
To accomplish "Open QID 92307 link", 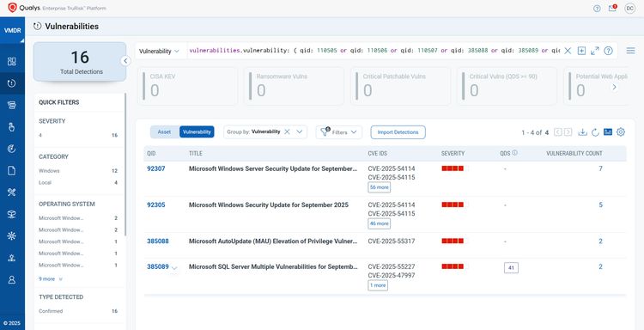I will (156, 168).
